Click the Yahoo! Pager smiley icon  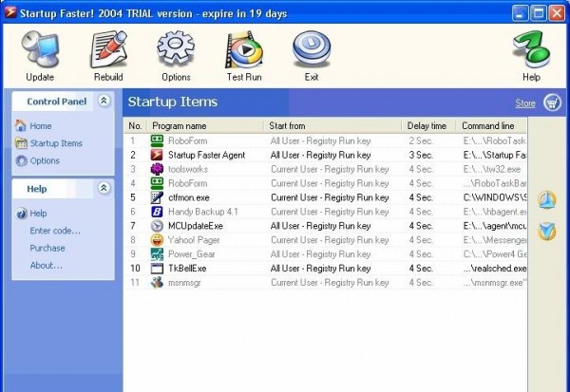(x=157, y=240)
